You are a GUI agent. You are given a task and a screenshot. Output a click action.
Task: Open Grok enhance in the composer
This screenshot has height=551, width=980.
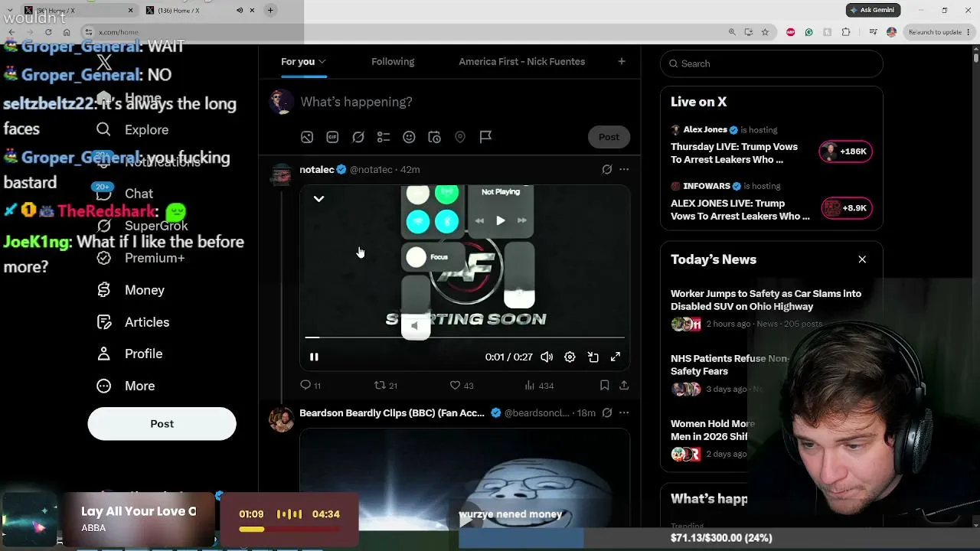(358, 137)
